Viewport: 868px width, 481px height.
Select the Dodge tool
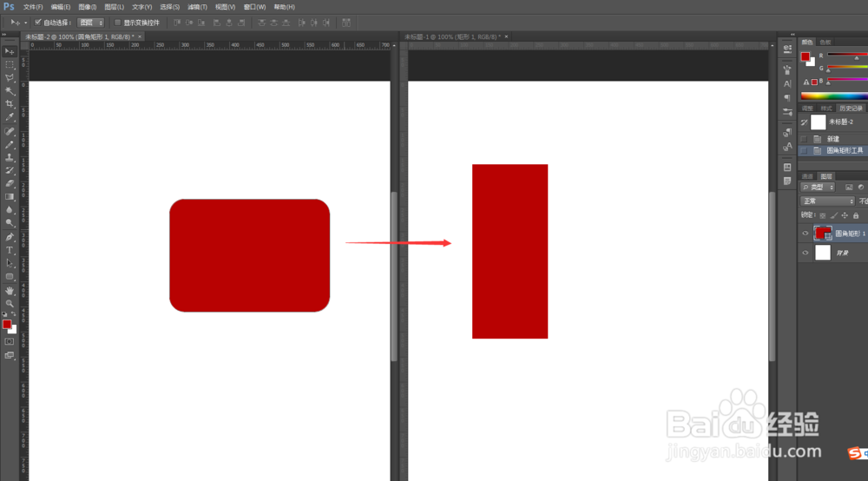click(x=10, y=222)
